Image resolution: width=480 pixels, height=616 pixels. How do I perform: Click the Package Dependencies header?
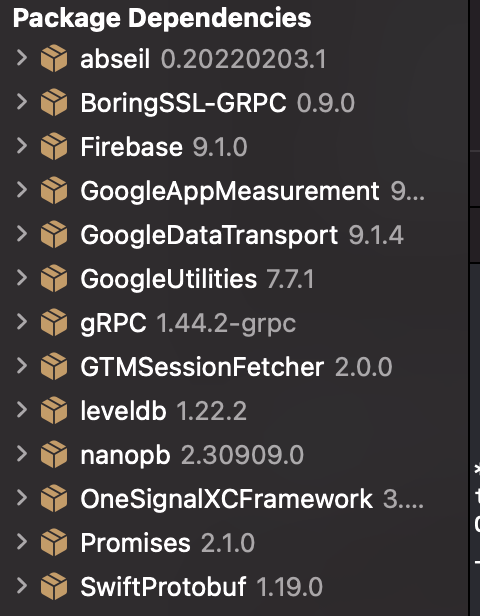[162, 18]
